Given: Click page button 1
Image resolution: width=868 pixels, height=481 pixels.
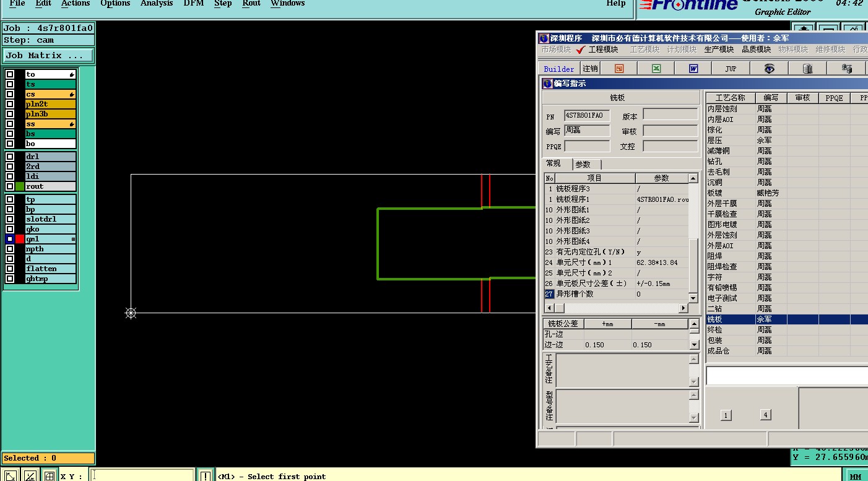Looking at the screenshot, I should pyautogui.click(x=726, y=415).
